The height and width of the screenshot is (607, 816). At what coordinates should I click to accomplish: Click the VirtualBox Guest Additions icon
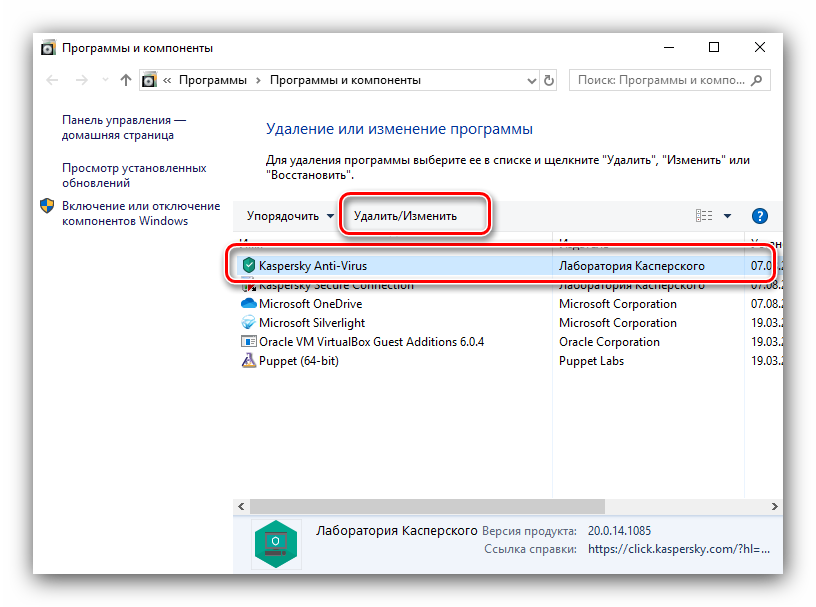[249, 342]
